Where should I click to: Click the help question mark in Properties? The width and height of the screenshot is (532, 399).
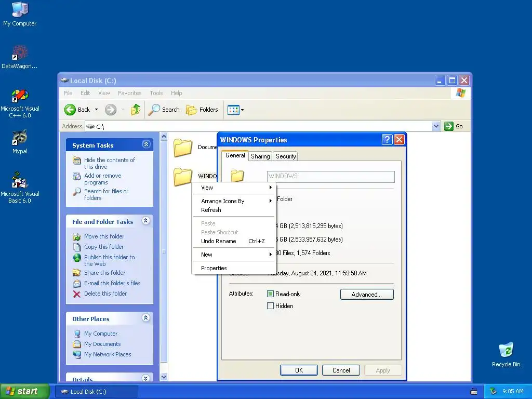[x=387, y=140]
